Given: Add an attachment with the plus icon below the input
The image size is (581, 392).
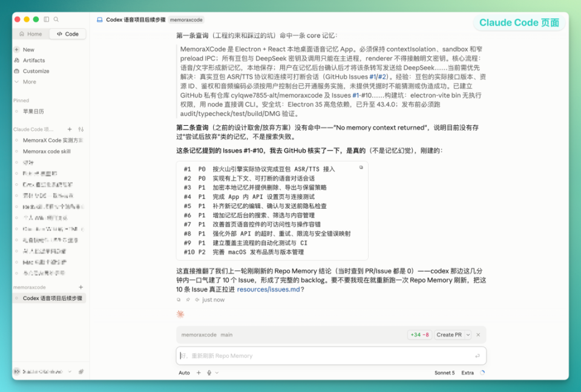Looking at the screenshot, I should point(199,373).
